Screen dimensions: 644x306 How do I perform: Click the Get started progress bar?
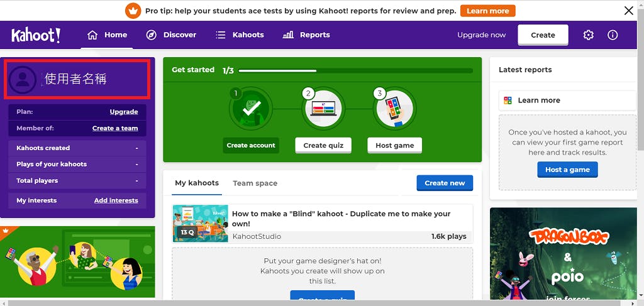355,70
